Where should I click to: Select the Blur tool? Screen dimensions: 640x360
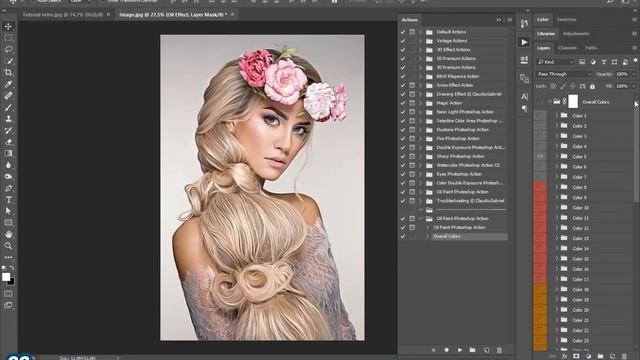[x=8, y=165]
